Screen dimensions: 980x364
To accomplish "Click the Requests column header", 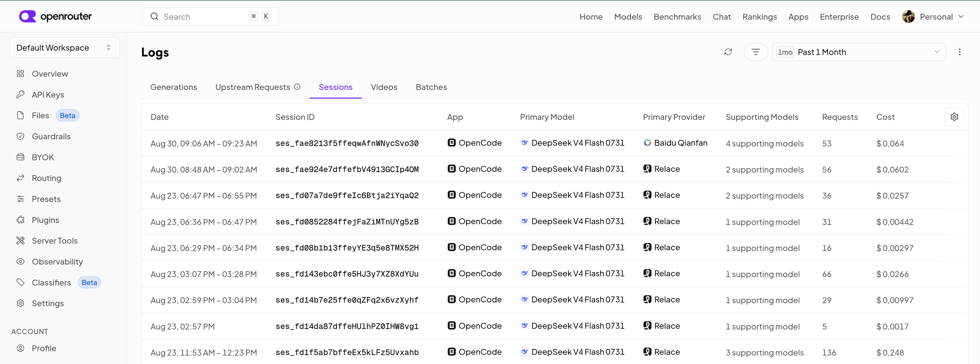I will click(840, 117).
